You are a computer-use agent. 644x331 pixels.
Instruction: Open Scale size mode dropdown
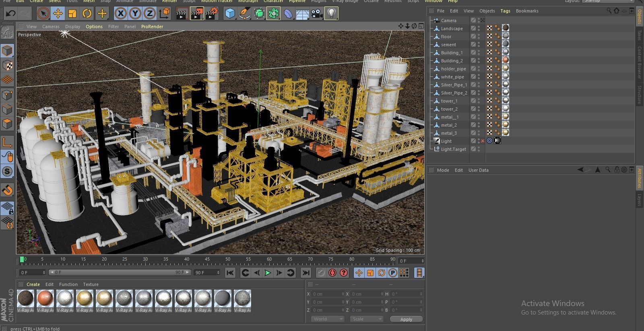coord(366,319)
